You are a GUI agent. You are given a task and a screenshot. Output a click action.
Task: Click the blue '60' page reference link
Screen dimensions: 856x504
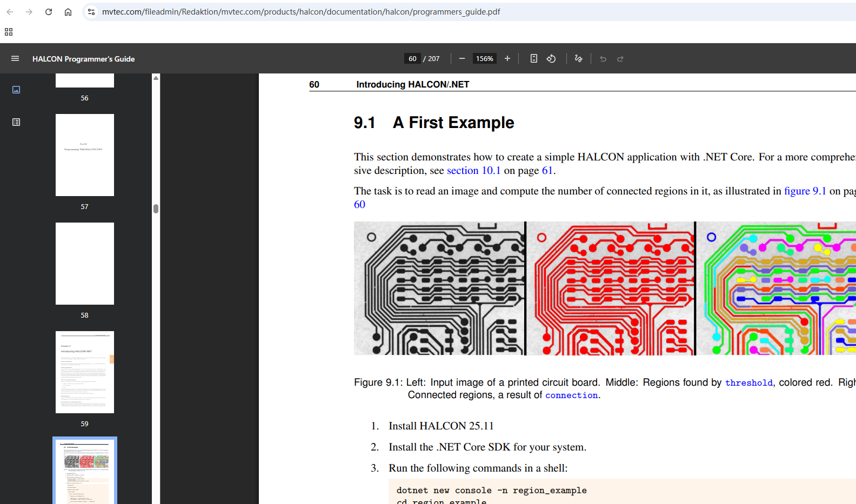[359, 205]
